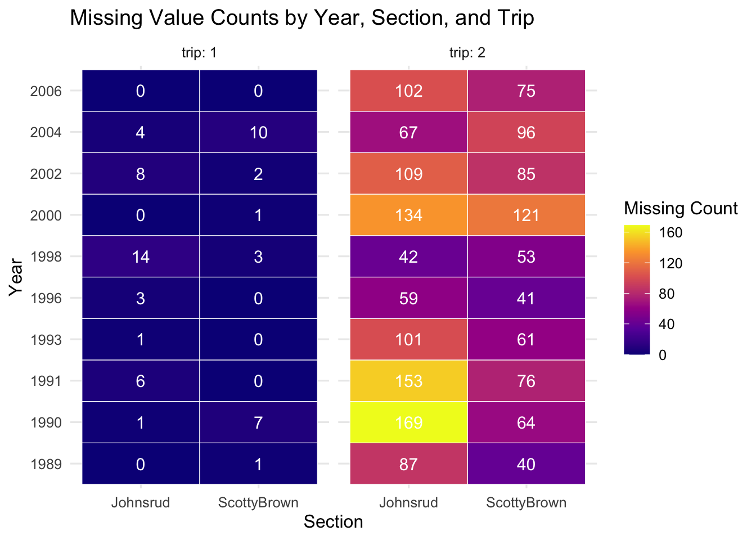Image resolution: width=756 pixels, height=540 pixels.
Task: Click the trip 1 cell showing 14
Action: (x=141, y=256)
